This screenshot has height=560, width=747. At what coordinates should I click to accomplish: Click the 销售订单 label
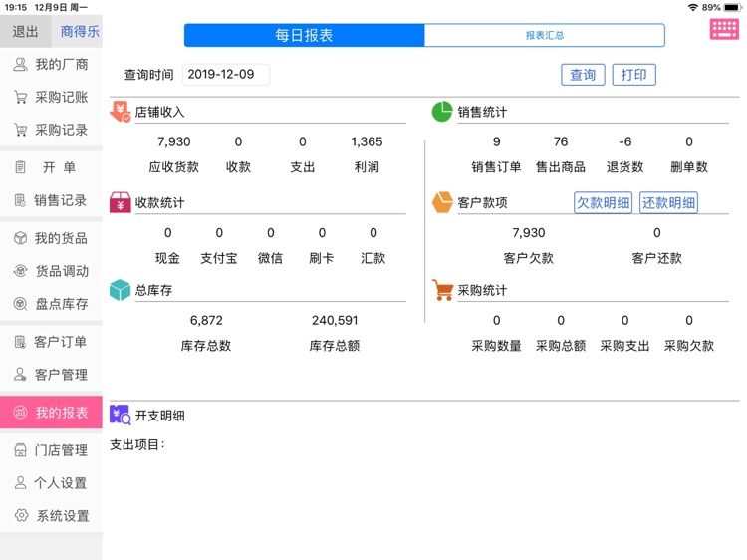(496, 166)
